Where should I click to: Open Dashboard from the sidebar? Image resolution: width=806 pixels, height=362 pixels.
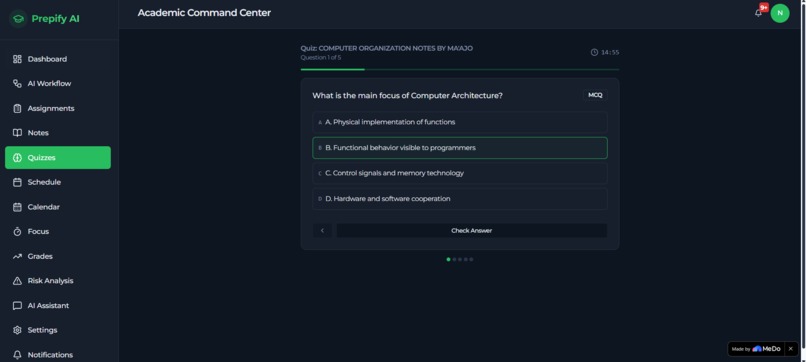tap(58, 59)
